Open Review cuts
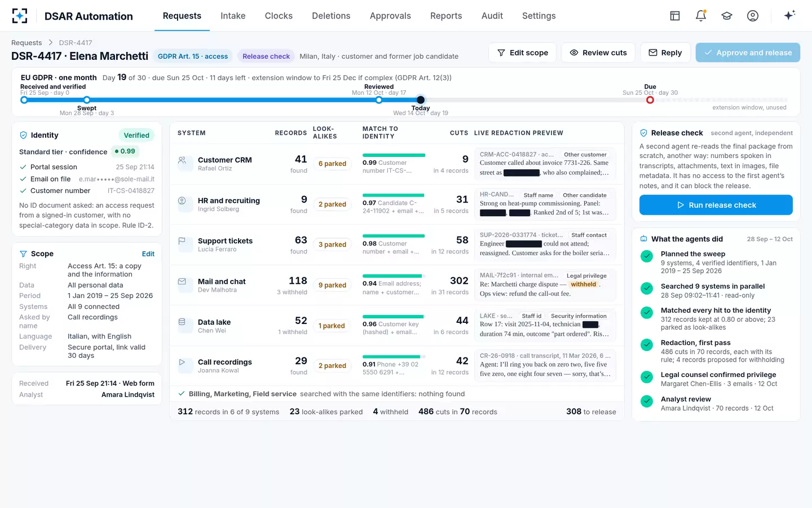Screen dimensions: 812x508 click(598, 52)
